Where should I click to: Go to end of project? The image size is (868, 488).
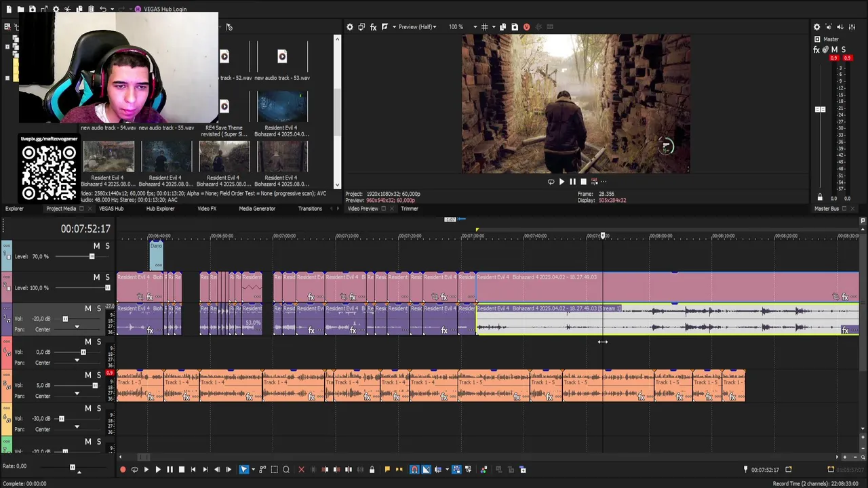coord(205,469)
